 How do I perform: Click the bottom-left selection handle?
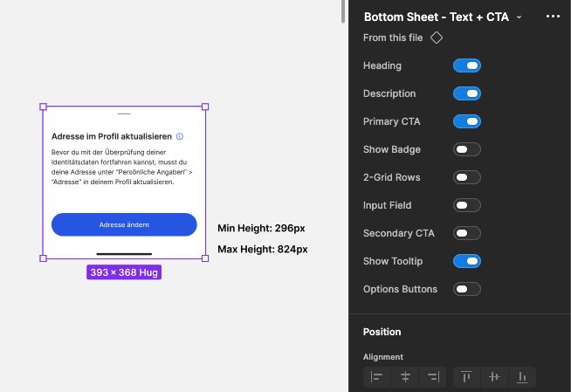pyautogui.click(x=43, y=258)
